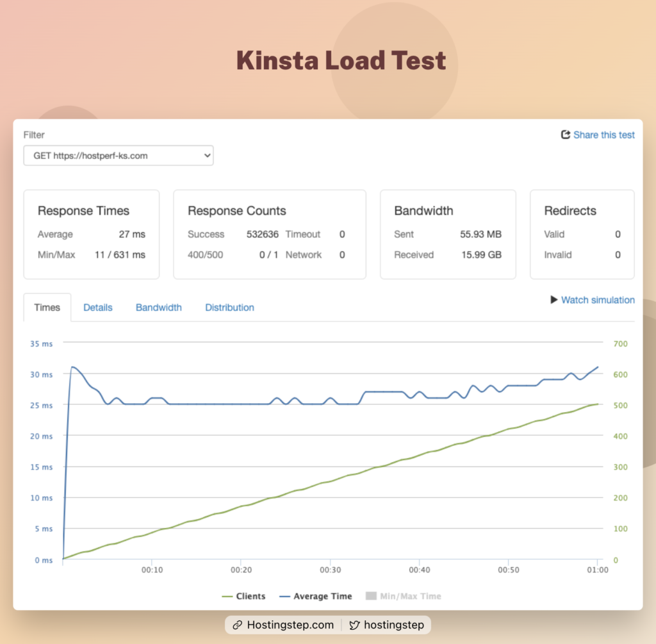Screen dimensions: 656x644
Task: Click the 400/500 value 0 / 1
Action: pos(268,255)
